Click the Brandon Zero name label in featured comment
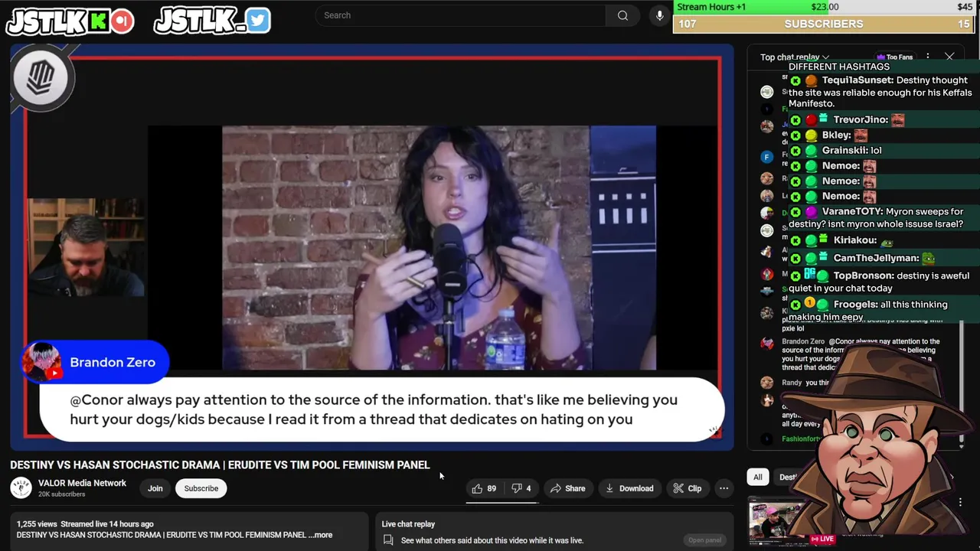The height and width of the screenshot is (551, 980). tap(113, 362)
